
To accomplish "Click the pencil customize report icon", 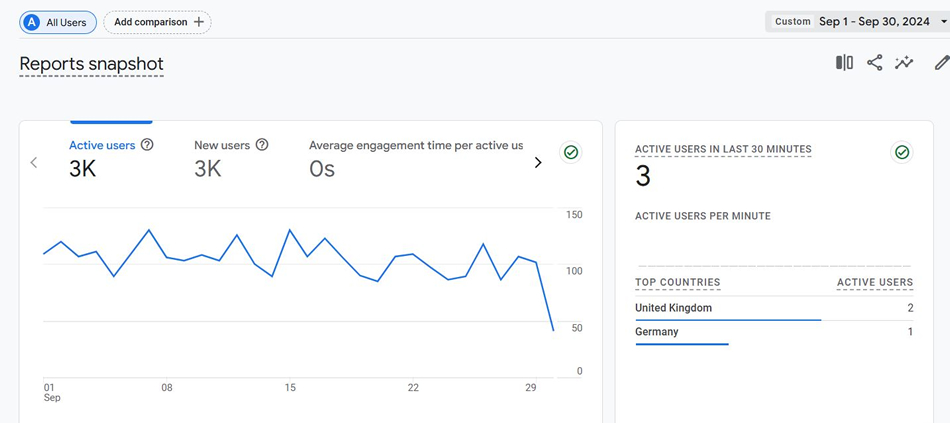I will click(942, 62).
